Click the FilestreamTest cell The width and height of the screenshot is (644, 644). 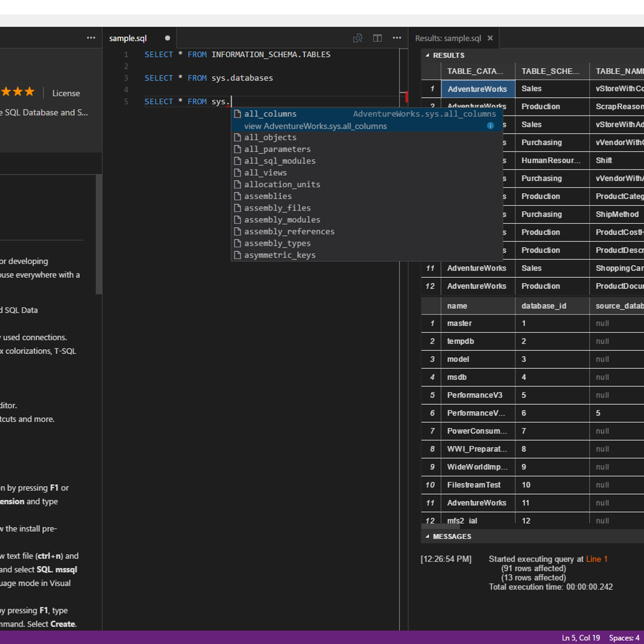(x=478, y=485)
